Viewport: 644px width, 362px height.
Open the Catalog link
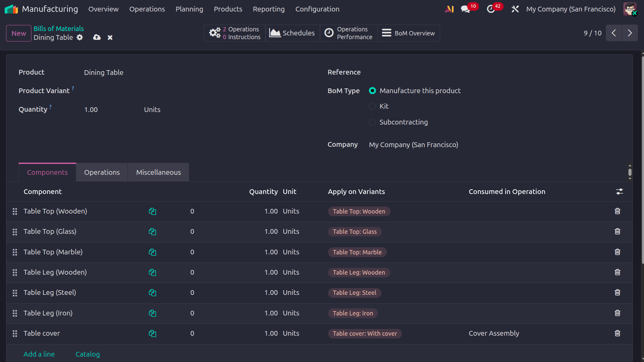(88, 354)
